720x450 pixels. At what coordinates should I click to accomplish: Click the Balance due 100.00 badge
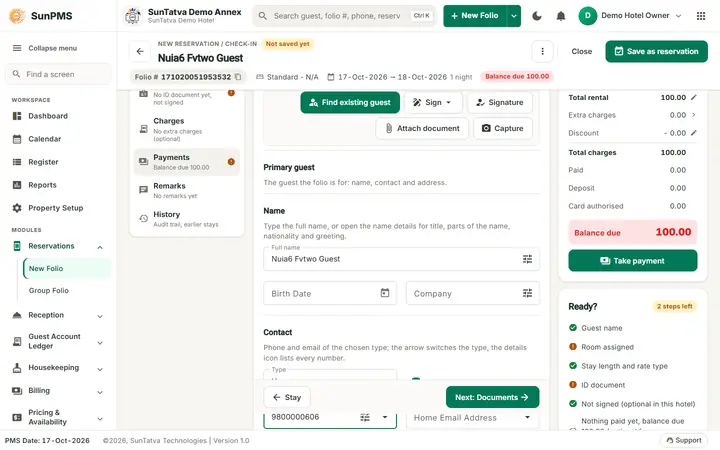coord(517,76)
